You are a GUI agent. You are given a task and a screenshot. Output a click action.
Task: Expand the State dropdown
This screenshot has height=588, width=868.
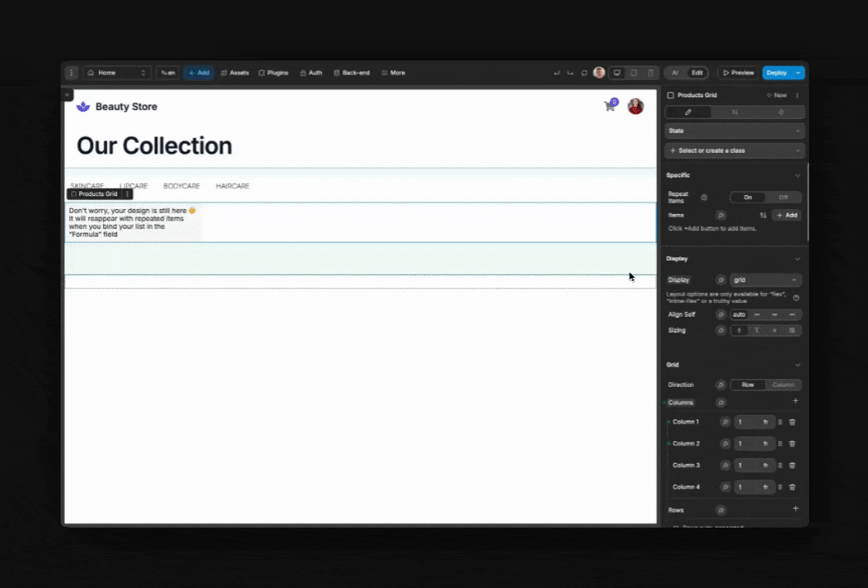point(734,131)
